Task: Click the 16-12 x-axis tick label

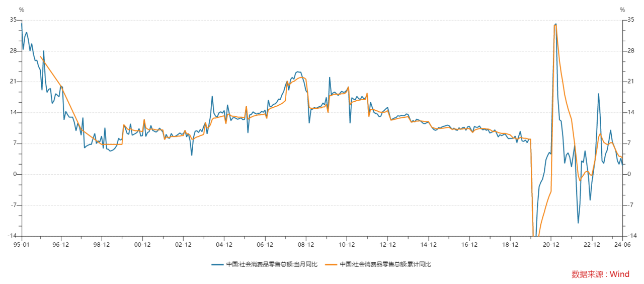Action: coord(469,245)
